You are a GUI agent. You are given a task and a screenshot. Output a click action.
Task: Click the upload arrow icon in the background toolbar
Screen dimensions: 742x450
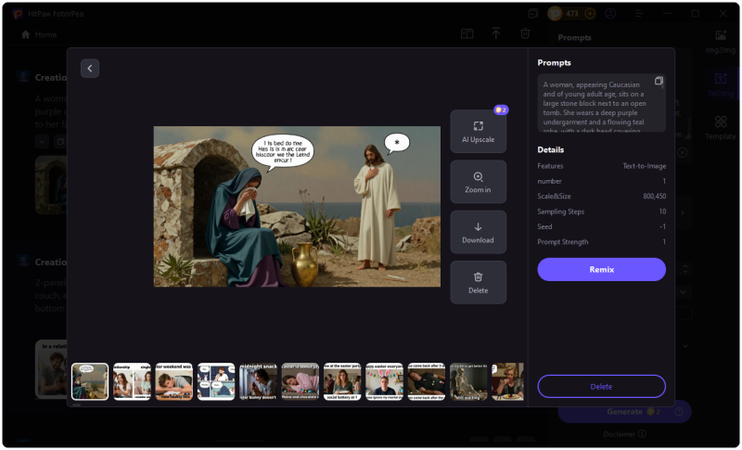(x=495, y=34)
